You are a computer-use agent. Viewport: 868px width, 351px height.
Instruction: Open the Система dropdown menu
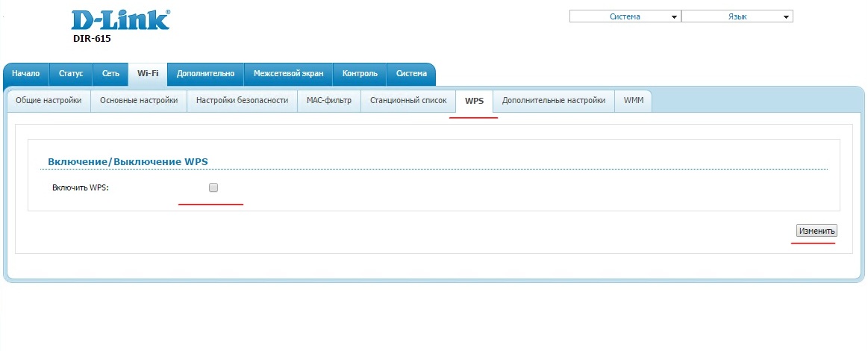(x=625, y=17)
